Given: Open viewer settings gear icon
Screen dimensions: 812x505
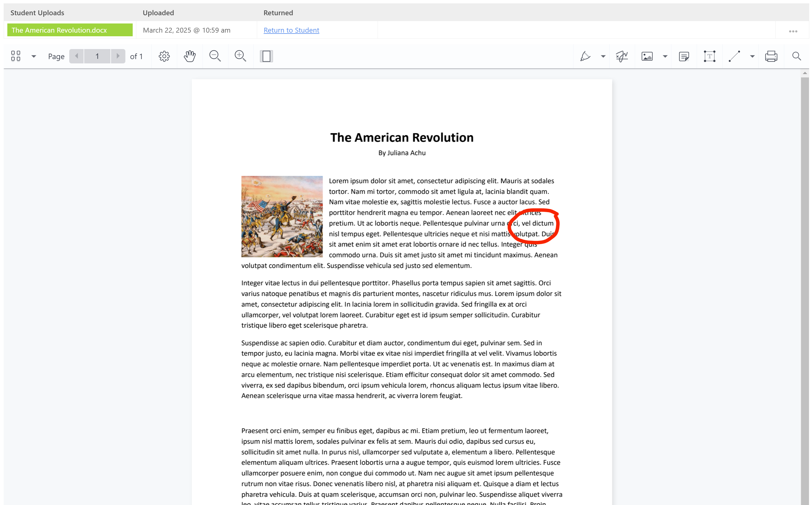Looking at the screenshot, I should coord(164,56).
